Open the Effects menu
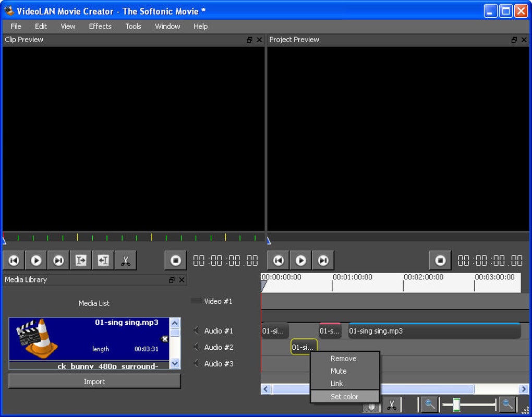 [x=100, y=26]
